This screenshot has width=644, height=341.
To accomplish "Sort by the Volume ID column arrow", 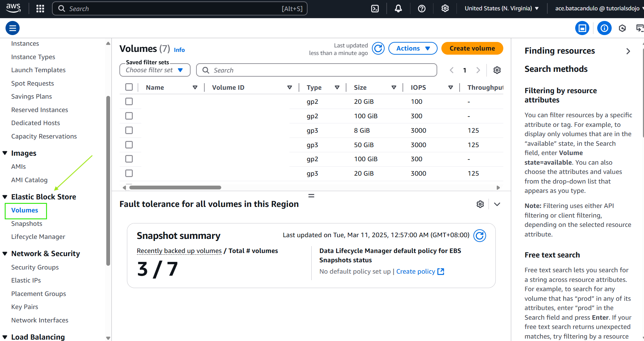I will (290, 88).
